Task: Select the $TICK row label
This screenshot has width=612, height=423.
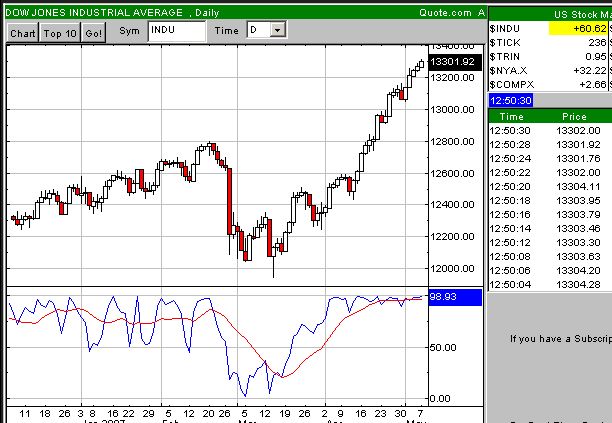Action: click(x=505, y=43)
